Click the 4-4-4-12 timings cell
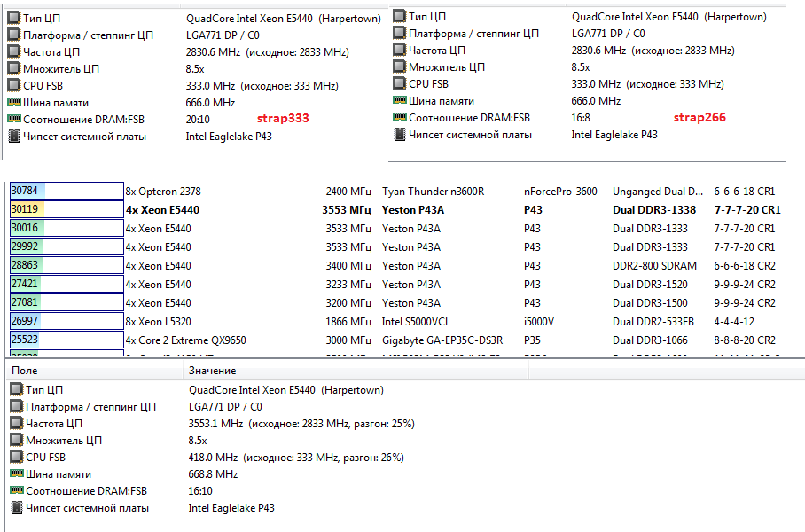The width and height of the screenshot is (805, 532). point(735,322)
